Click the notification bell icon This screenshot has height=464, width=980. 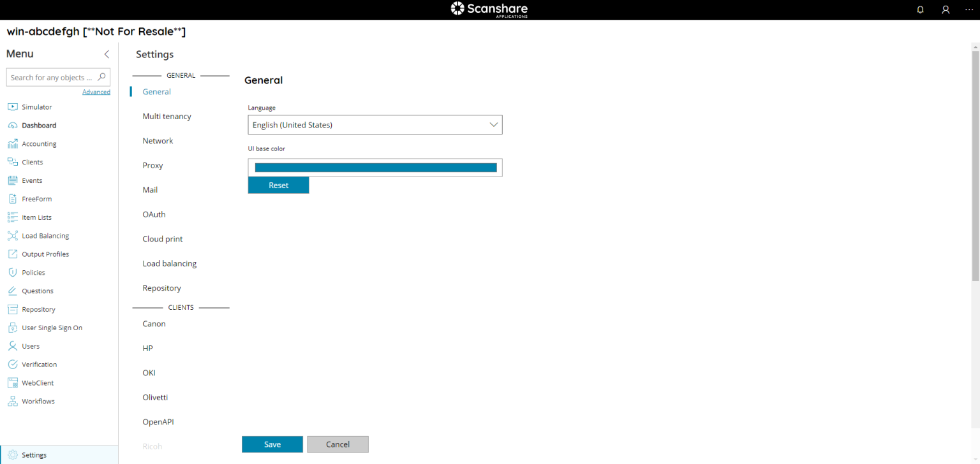click(920, 10)
